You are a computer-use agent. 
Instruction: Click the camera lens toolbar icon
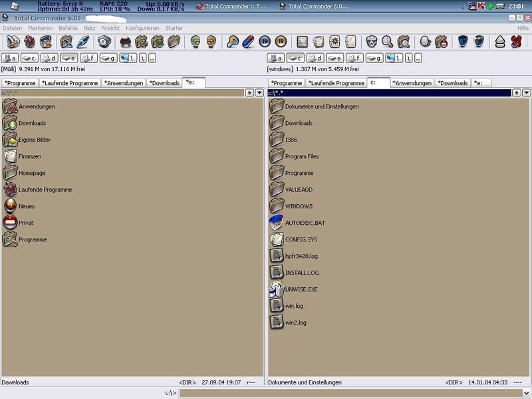point(104,42)
